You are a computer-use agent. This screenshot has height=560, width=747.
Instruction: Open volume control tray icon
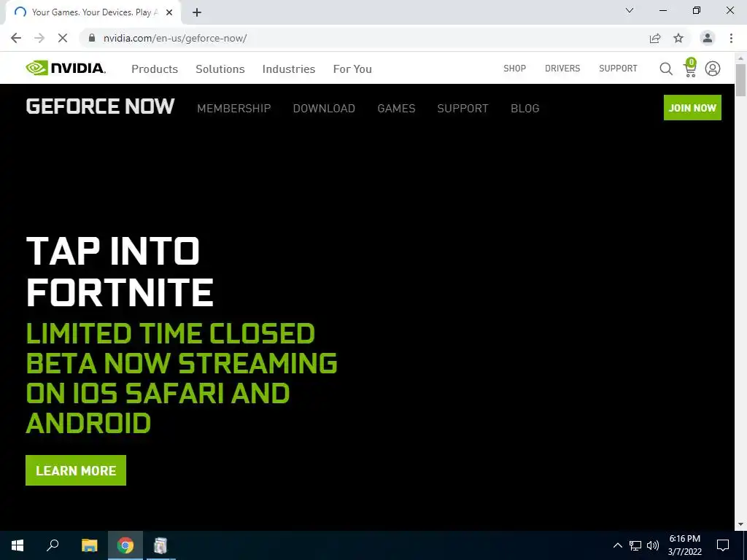tap(653, 545)
